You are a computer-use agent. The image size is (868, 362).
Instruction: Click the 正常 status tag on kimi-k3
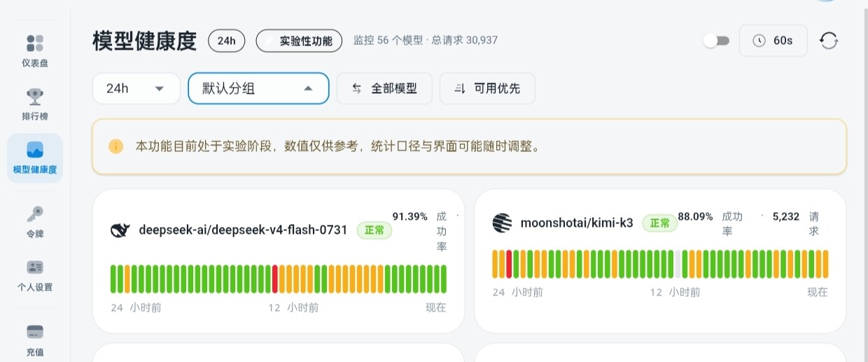point(660,223)
